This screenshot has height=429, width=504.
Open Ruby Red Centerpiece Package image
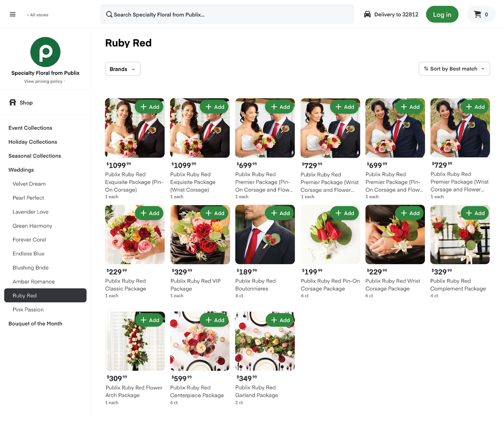point(200,341)
